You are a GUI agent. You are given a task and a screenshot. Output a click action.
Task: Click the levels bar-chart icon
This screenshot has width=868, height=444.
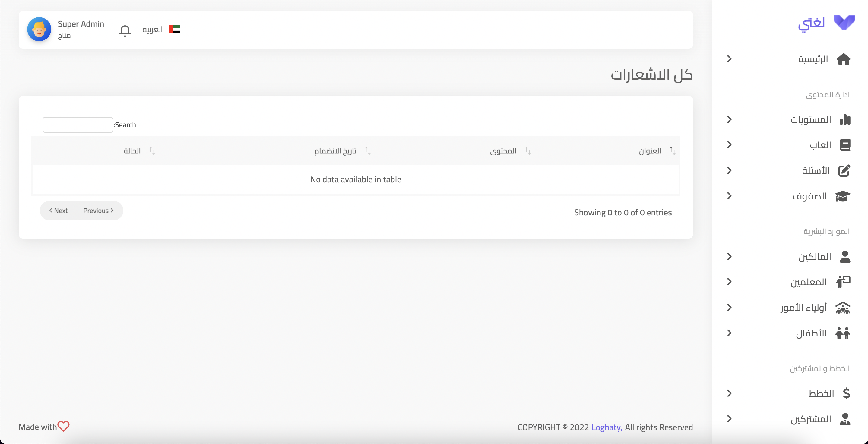point(845,120)
